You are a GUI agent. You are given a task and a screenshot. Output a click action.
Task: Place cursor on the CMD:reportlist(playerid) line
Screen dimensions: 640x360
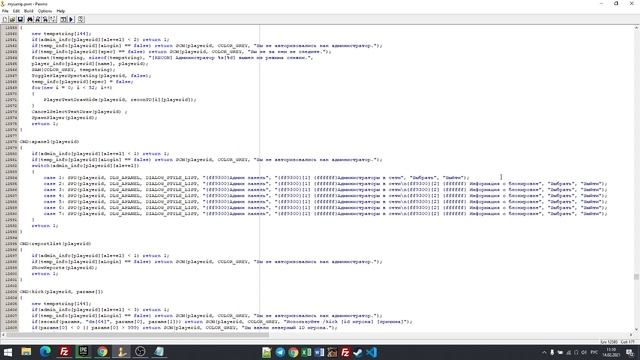tap(56, 244)
